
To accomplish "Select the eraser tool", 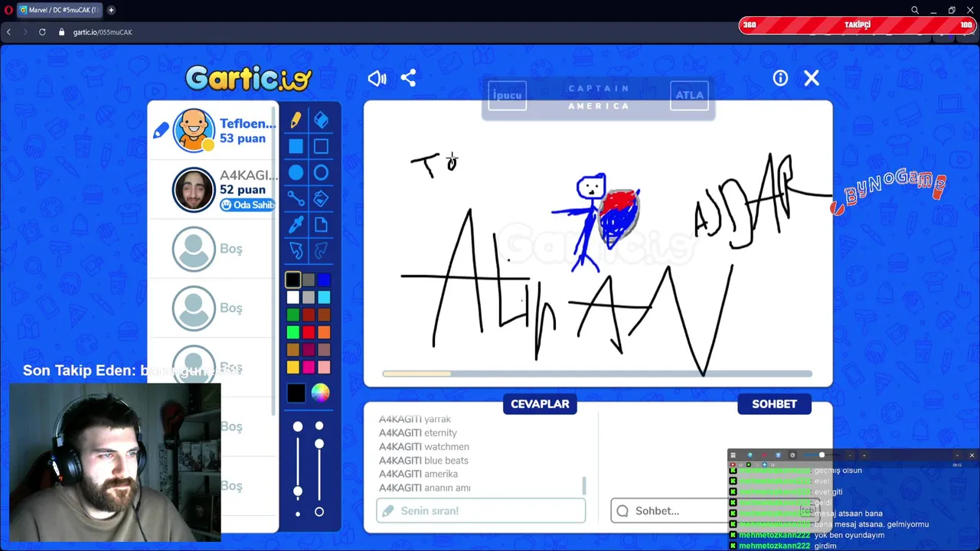I will pyautogui.click(x=321, y=121).
